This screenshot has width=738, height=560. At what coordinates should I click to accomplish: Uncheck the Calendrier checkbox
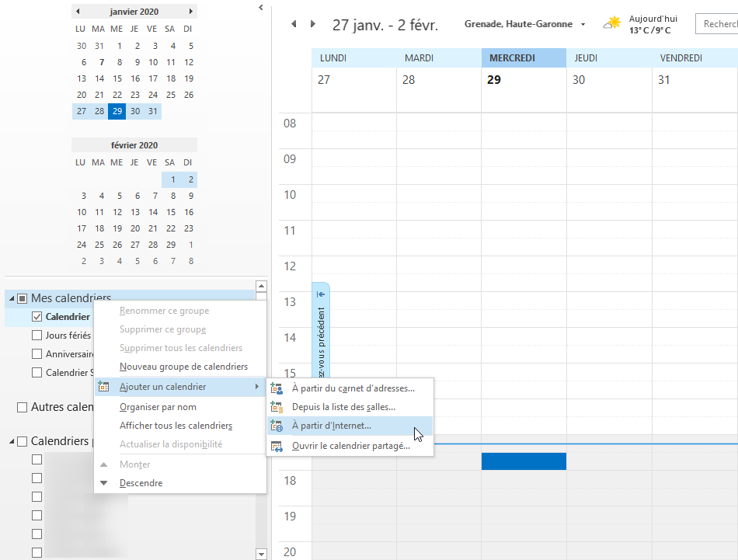tap(37, 317)
